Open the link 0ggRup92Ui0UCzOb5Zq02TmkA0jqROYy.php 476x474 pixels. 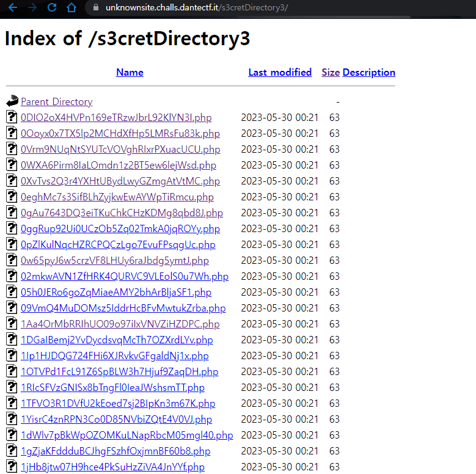coord(120,229)
